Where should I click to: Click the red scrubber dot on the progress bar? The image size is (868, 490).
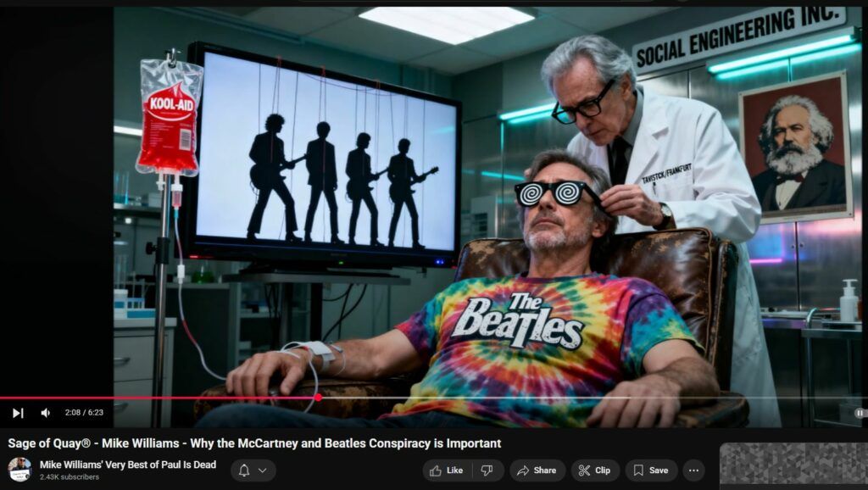pyautogui.click(x=317, y=397)
